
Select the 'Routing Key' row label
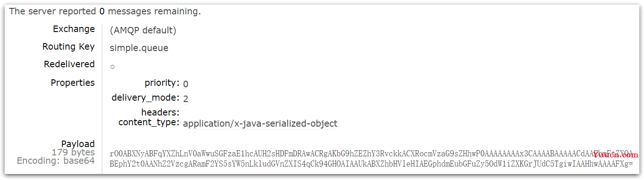(x=69, y=46)
